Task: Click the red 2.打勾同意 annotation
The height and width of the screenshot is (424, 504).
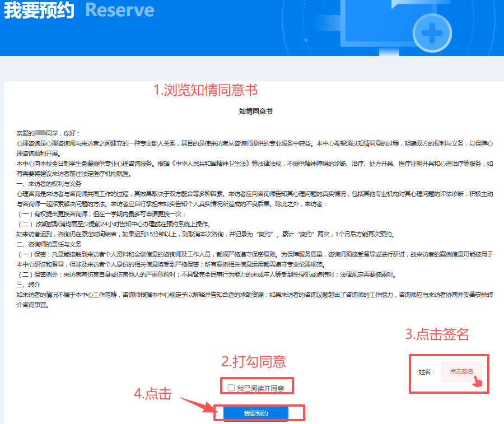Action: [254, 362]
